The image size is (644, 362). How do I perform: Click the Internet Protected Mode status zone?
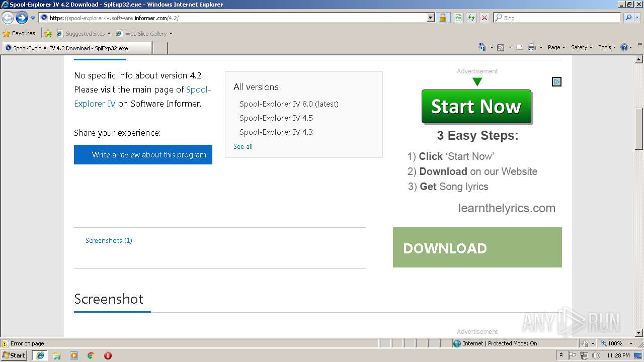(x=514, y=343)
